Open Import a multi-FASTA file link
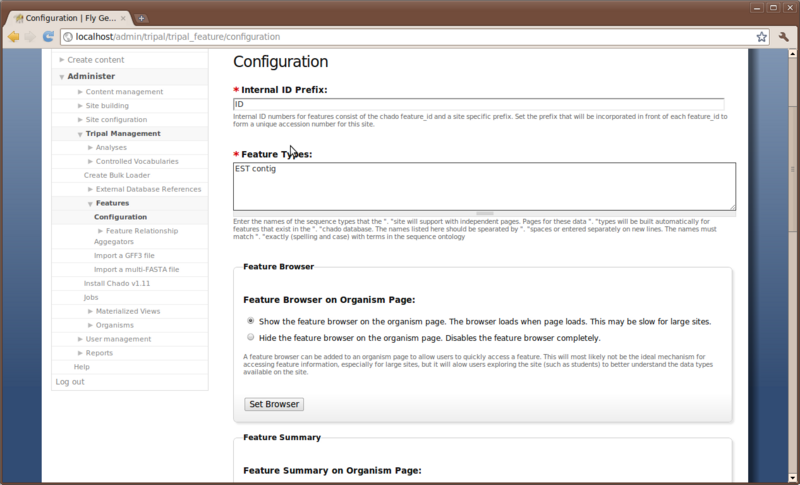Image resolution: width=800 pixels, height=485 pixels. click(136, 269)
